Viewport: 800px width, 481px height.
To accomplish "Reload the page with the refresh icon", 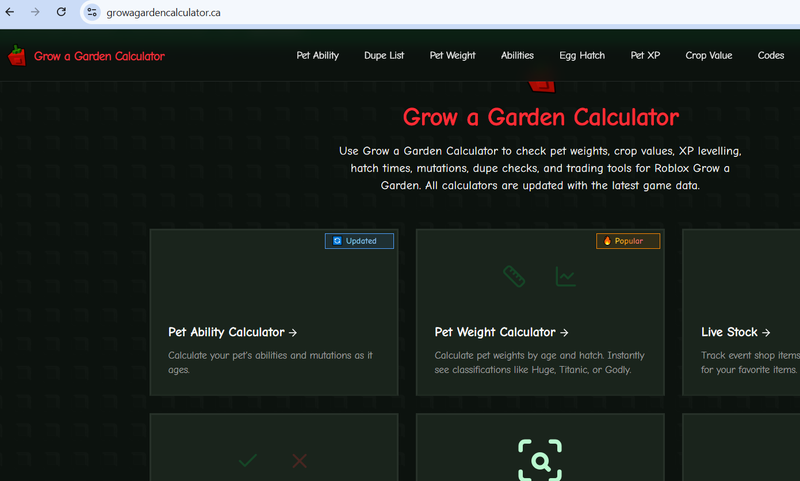I will pos(61,12).
